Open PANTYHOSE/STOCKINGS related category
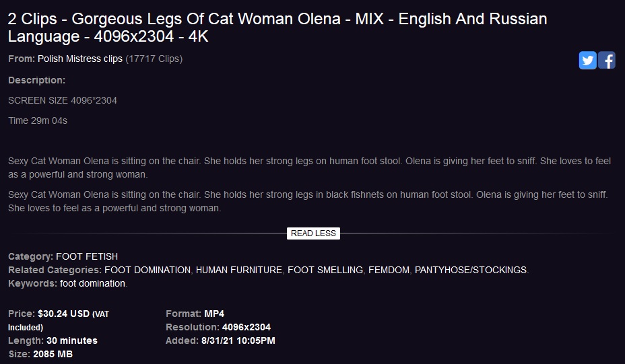The image size is (625, 364). [471, 270]
